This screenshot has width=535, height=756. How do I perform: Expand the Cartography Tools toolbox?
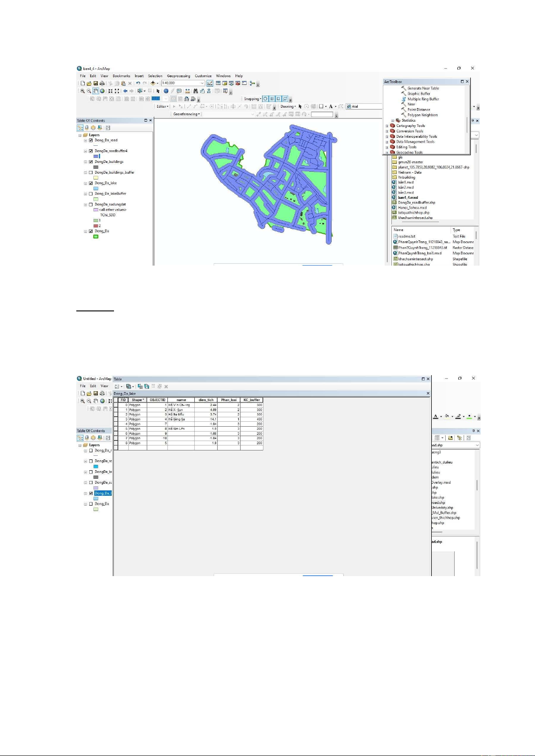pos(387,126)
